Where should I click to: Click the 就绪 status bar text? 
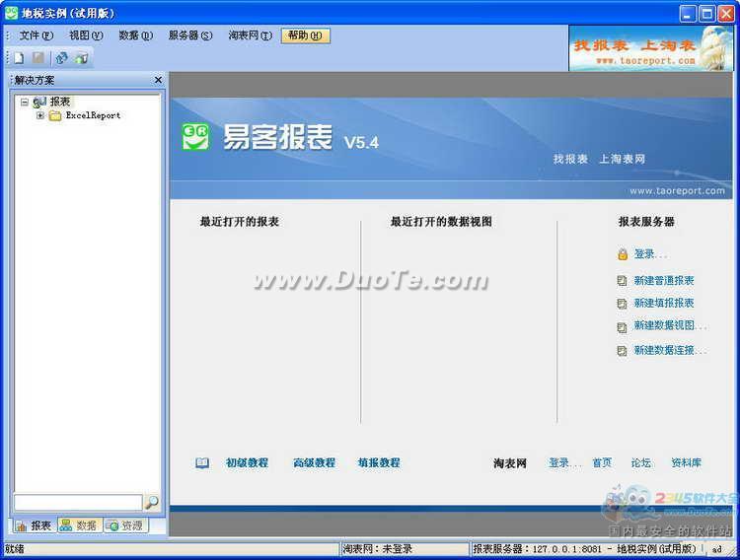tap(14, 549)
